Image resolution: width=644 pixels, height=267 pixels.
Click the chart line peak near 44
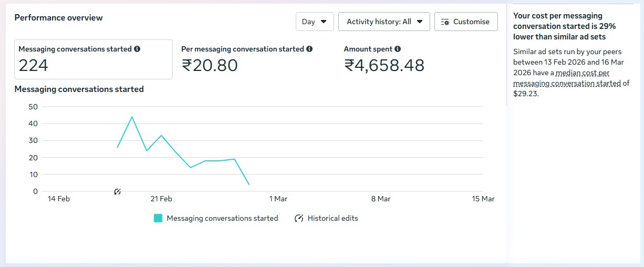(x=132, y=117)
